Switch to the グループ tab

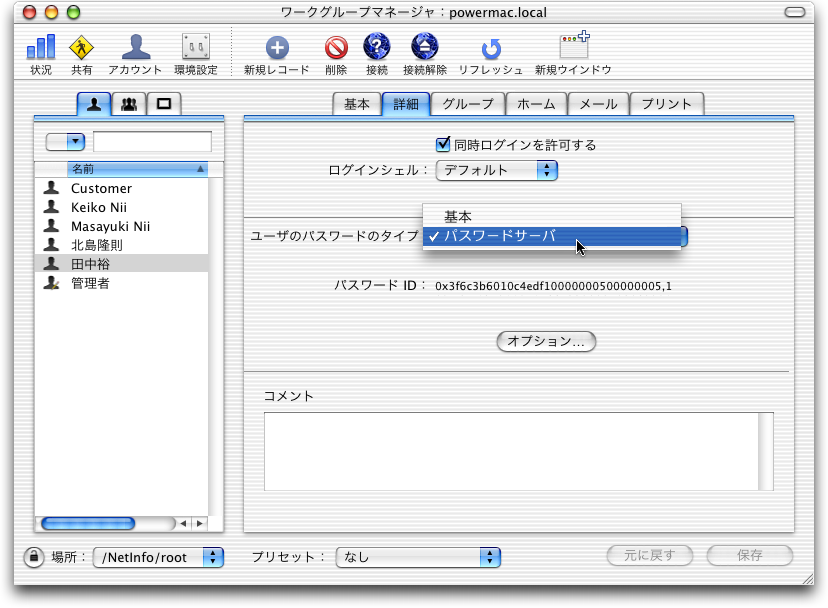468,104
